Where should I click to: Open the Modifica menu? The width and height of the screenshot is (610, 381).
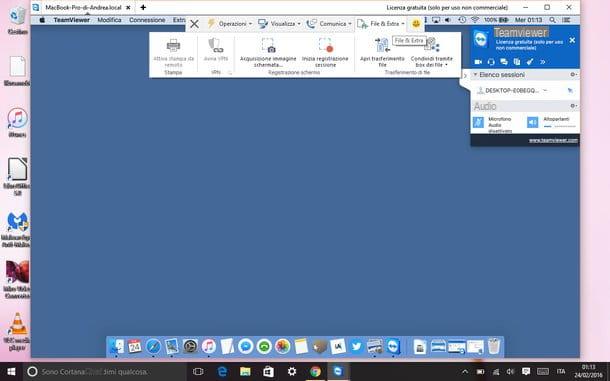[x=109, y=20]
